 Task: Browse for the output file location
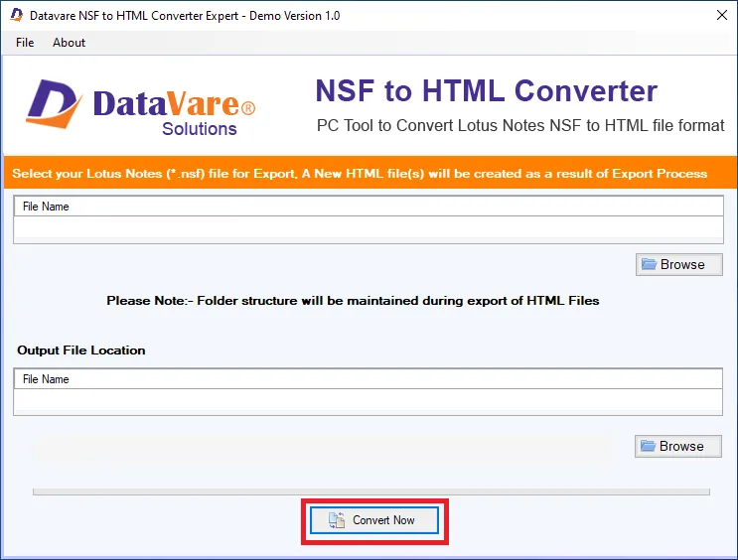tap(677, 446)
